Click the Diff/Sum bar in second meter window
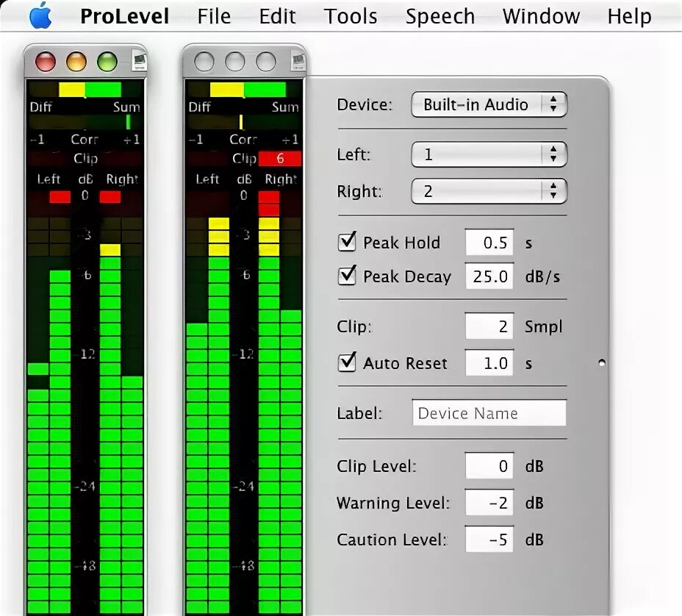The image size is (682, 616). point(244,90)
